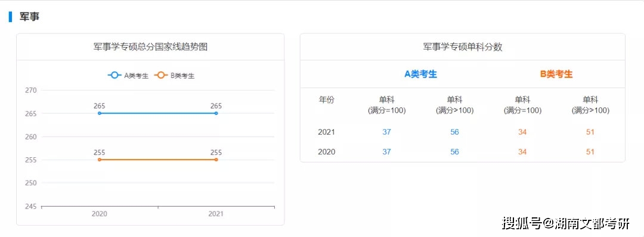Click the orange 2020 data point marked 255
Viewport: 644px width, 237px height.
pos(100,160)
